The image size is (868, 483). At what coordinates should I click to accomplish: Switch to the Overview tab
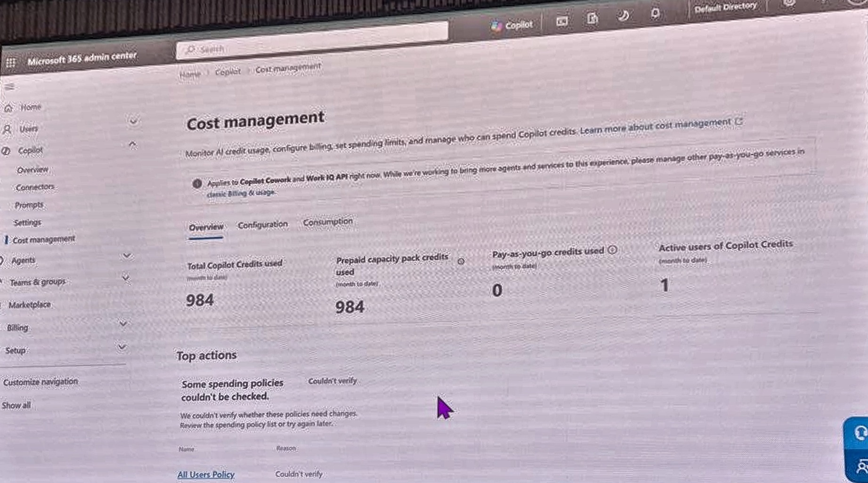[206, 227]
